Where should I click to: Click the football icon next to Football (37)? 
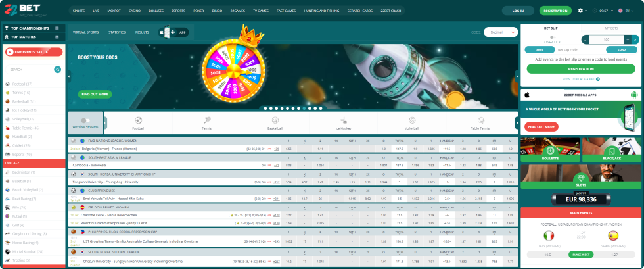7,84
